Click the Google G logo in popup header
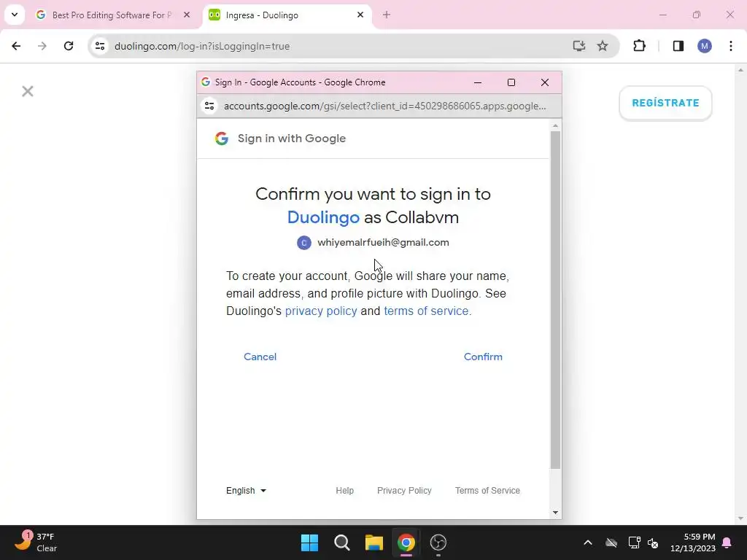Viewport: 747px width, 560px height. pos(222,139)
